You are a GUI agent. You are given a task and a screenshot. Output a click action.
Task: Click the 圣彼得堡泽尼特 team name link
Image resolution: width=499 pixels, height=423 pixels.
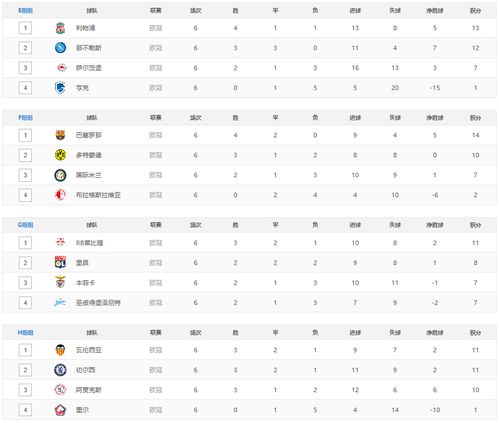[x=98, y=303]
